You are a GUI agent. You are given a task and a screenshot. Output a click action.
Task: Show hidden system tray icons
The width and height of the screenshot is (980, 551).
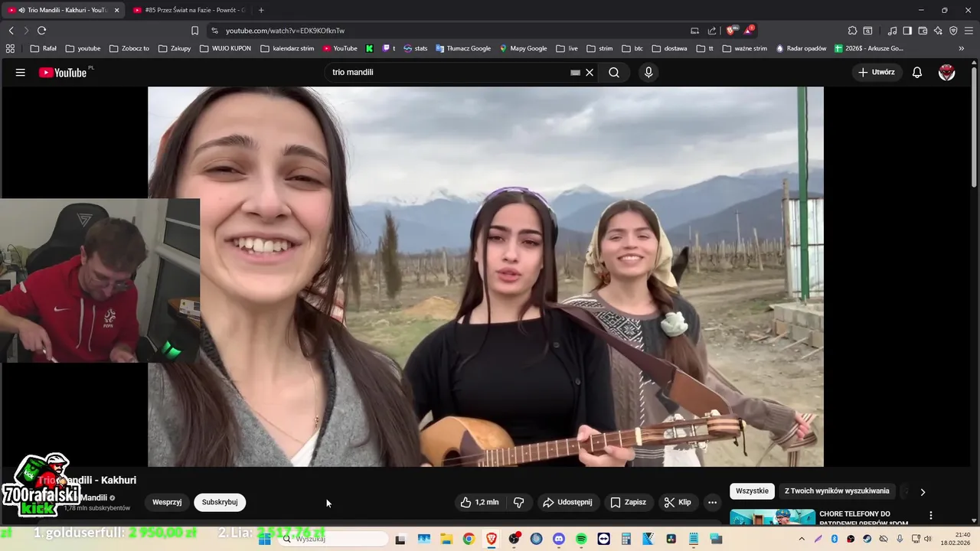point(802,539)
